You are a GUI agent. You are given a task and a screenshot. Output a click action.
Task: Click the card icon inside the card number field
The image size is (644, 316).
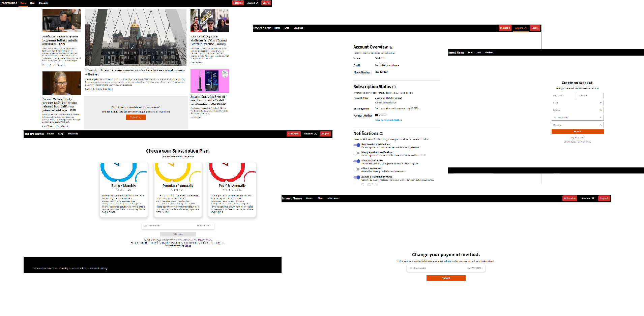[144, 226]
